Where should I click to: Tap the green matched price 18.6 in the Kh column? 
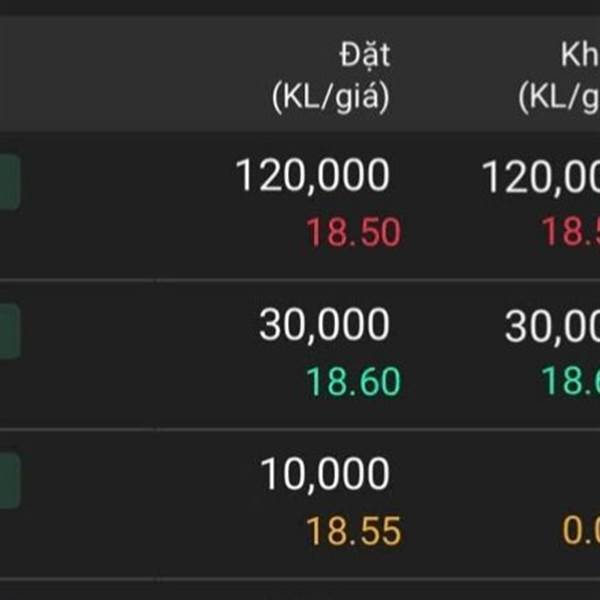(571, 380)
